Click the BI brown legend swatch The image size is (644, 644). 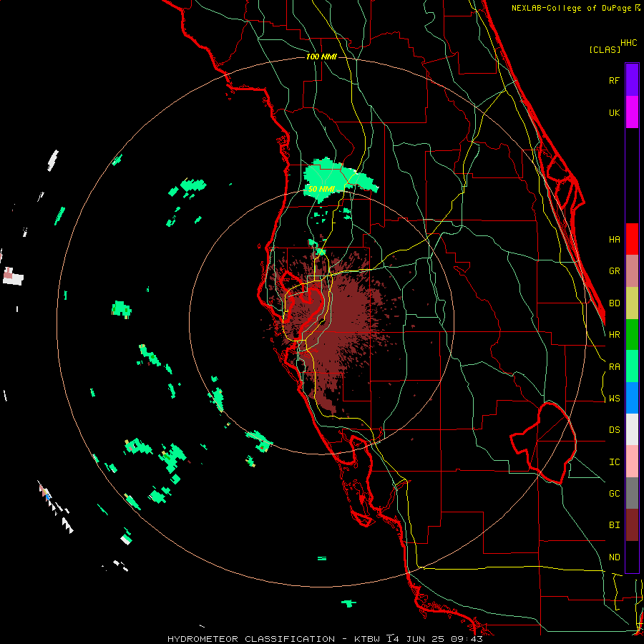(632, 525)
